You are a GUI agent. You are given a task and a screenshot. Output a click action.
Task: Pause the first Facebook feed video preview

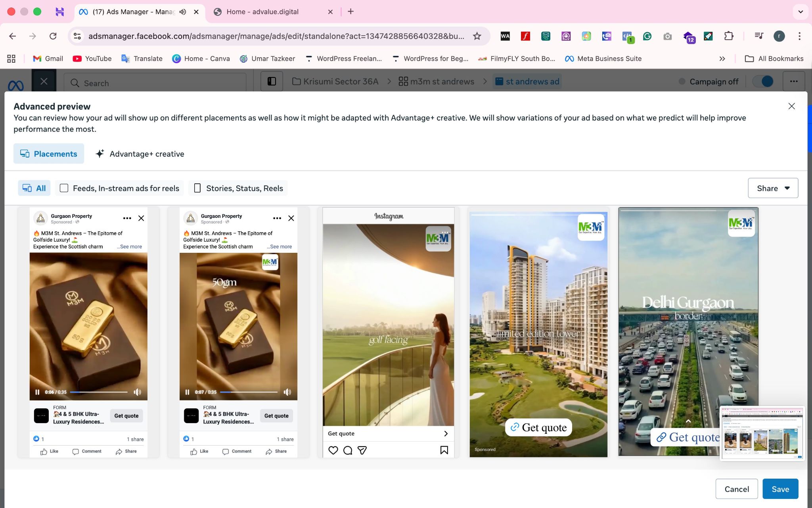(37, 392)
